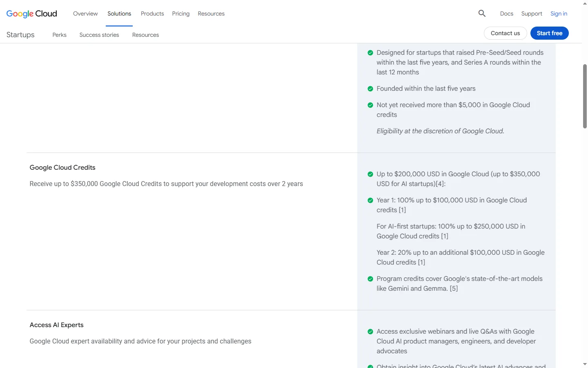Click green check beside 'Not yet received more than $5,000'
588x368 pixels.
click(x=370, y=105)
